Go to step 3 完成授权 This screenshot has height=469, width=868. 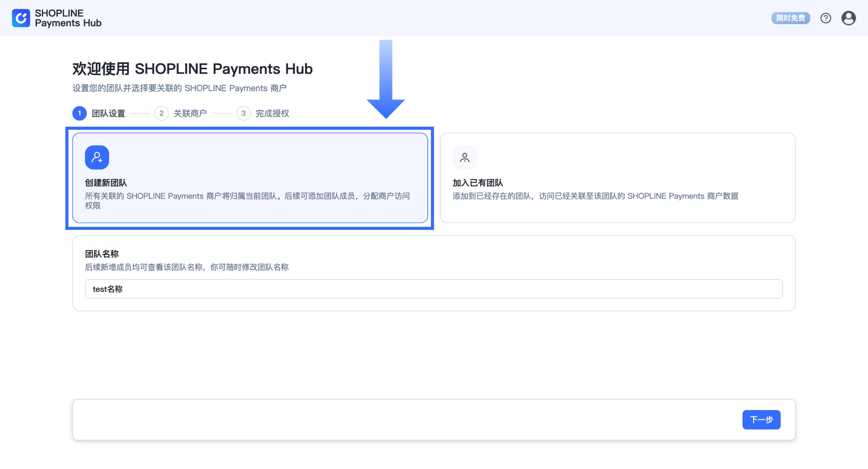click(263, 113)
